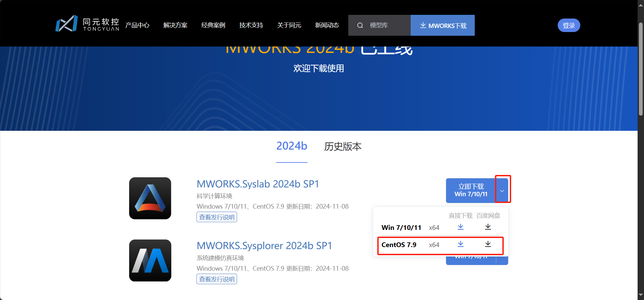Download Win 7/10/11 via direct download icon

pos(461,227)
